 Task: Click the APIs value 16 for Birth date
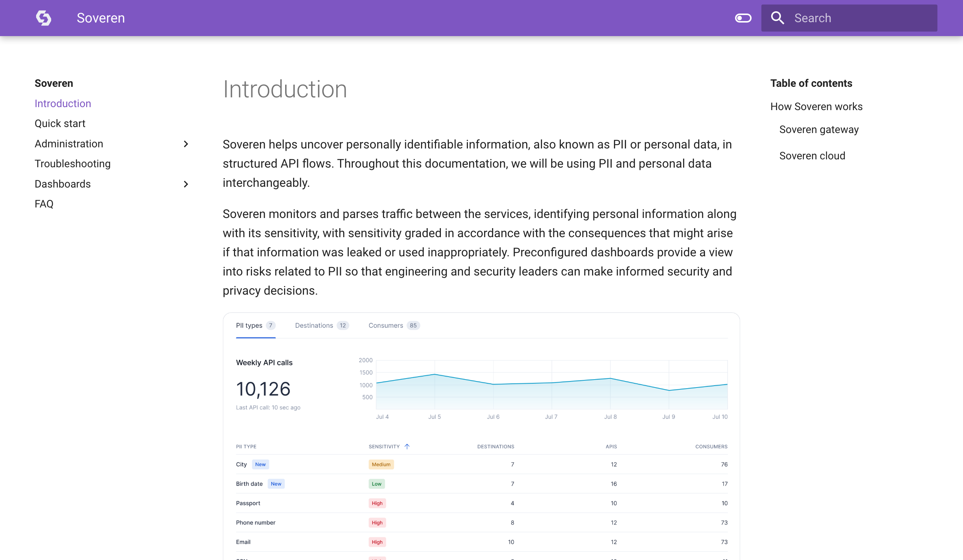[614, 484]
